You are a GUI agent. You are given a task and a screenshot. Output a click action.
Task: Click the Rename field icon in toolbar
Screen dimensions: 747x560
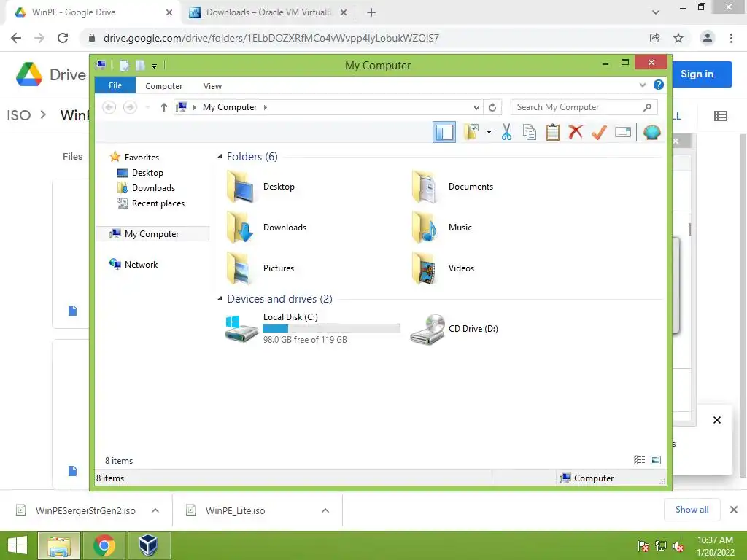[623, 132]
